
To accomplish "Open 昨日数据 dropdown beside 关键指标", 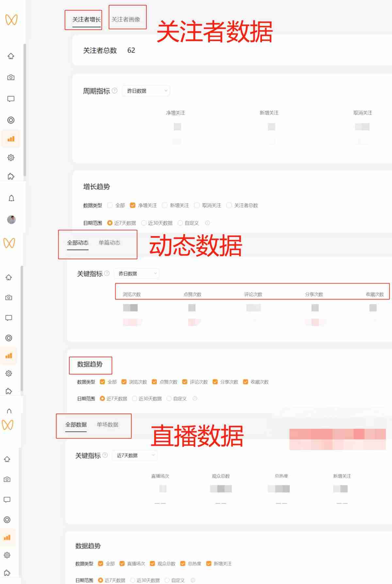I will click(x=137, y=274).
